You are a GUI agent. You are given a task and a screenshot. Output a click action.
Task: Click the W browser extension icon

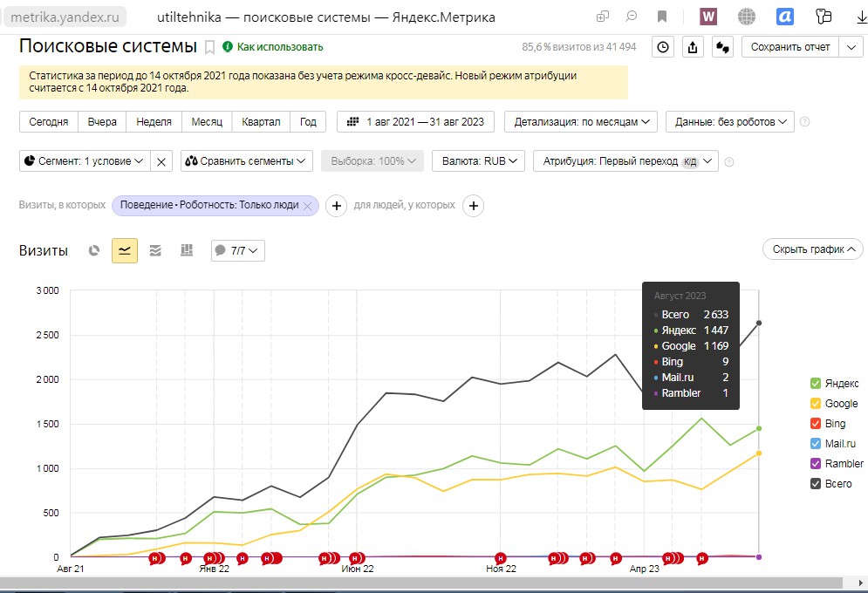(x=708, y=17)
